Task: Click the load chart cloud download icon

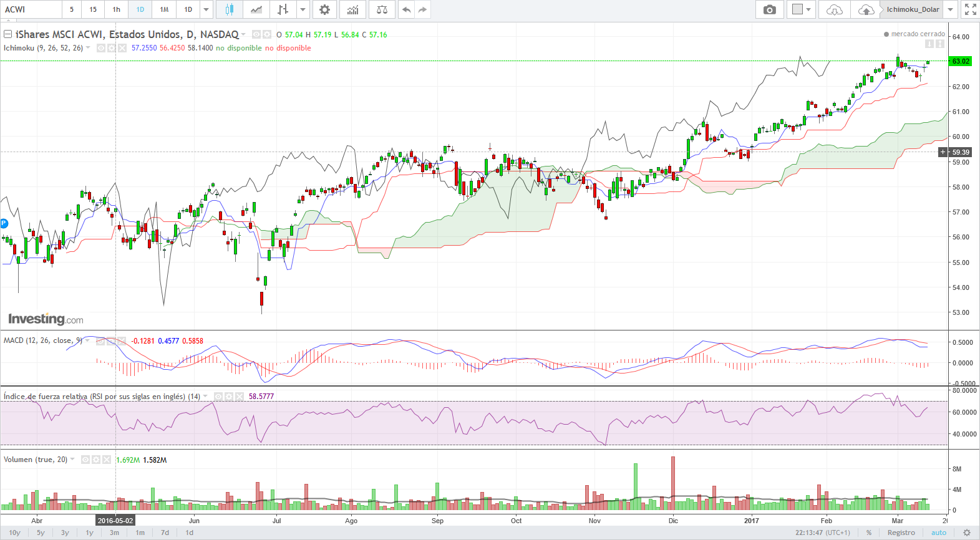Action: [x=834, y=9]
